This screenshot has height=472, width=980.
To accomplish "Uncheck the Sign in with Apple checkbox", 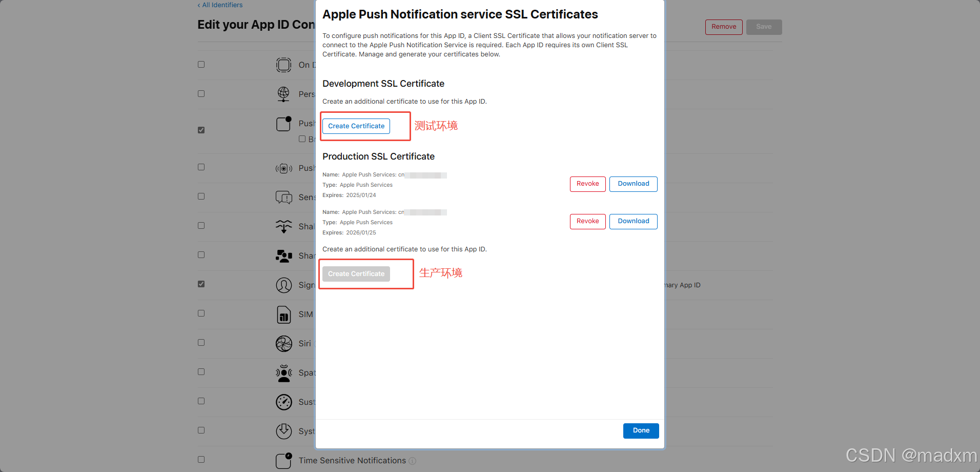I will (201, 284).
